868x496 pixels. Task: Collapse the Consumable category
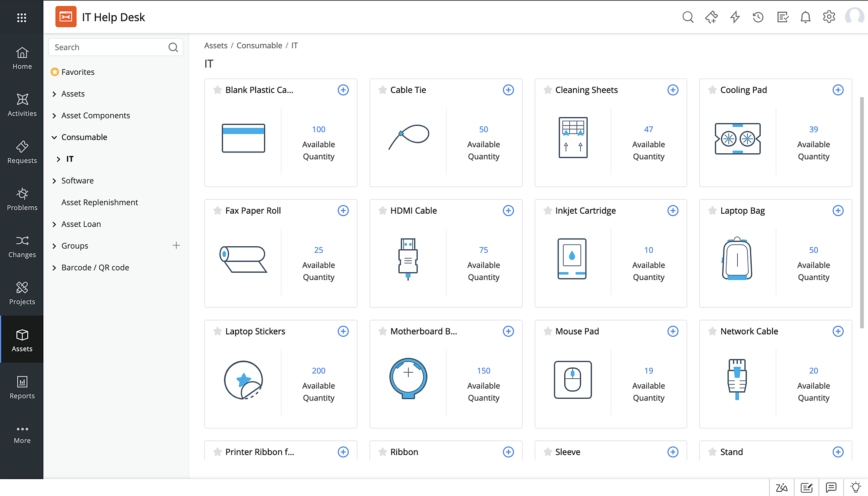tap(54, 137)
